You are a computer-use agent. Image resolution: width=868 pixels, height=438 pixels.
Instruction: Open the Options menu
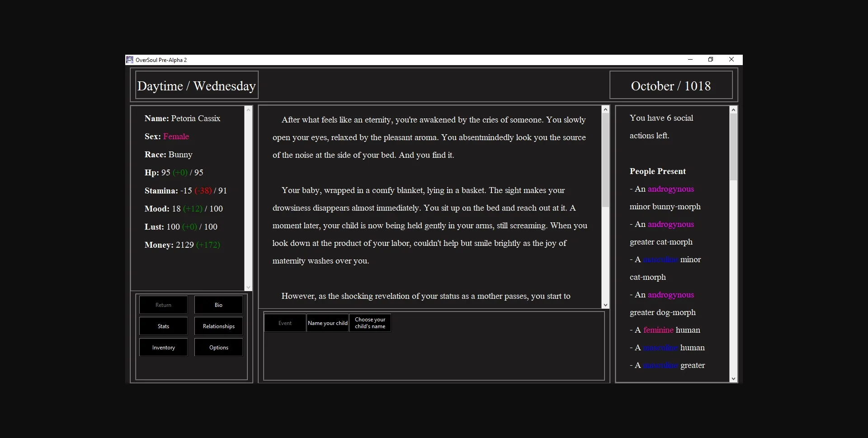click(218, 347)
